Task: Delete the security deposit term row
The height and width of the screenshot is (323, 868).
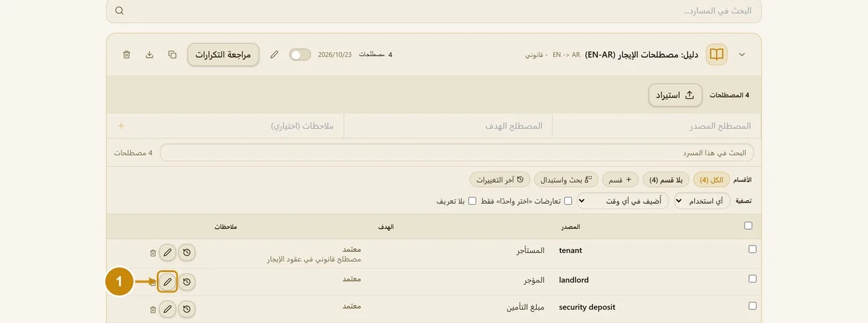Action: tap(153, 309)
